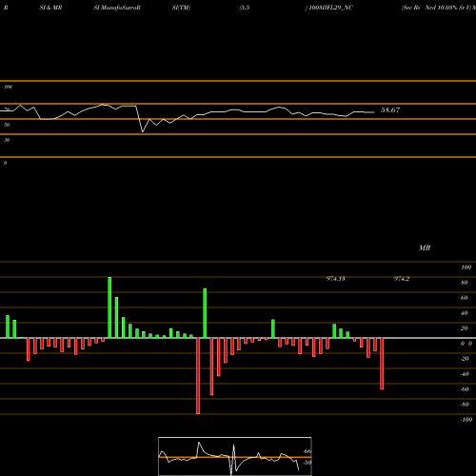Screen dimensions: 476x476
Task: Click the MR axis label -100
Action: [x=466, y=420]
